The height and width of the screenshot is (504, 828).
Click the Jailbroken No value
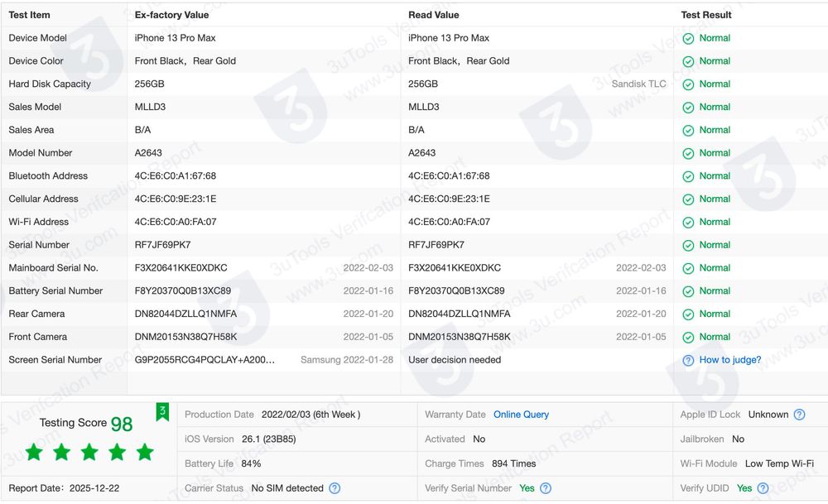[x=739, y=439]
